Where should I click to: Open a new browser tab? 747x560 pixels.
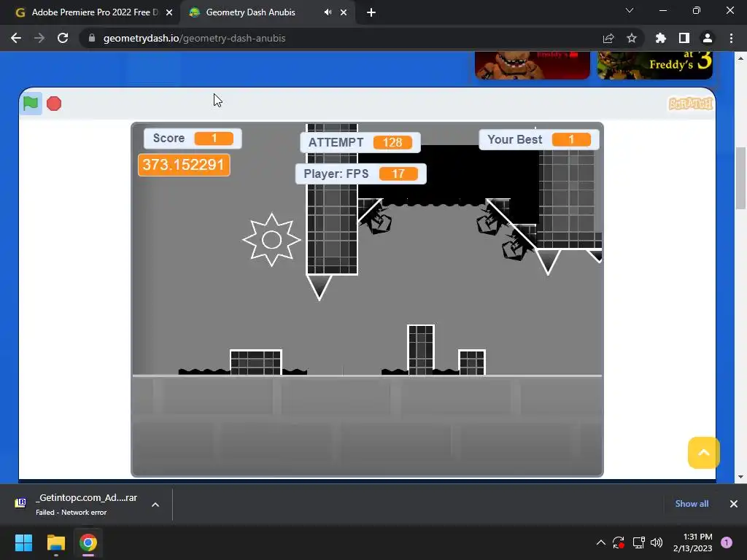[x=371, y=12]
